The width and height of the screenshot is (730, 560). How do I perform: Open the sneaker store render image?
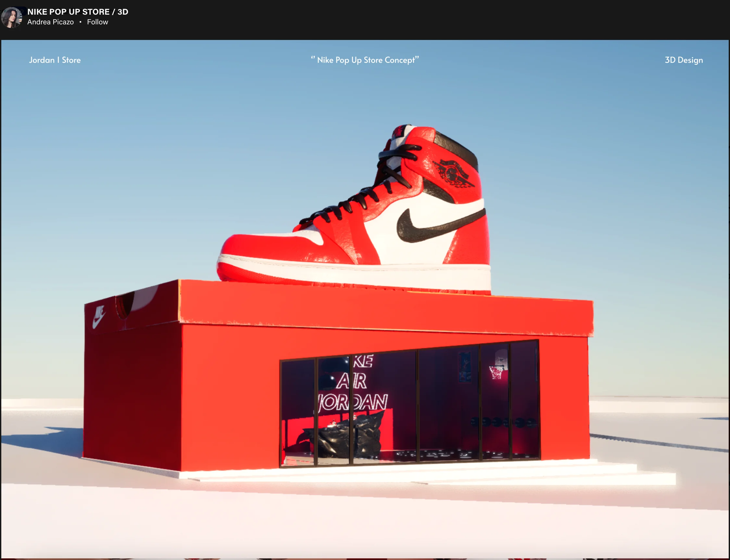(365, 299)
